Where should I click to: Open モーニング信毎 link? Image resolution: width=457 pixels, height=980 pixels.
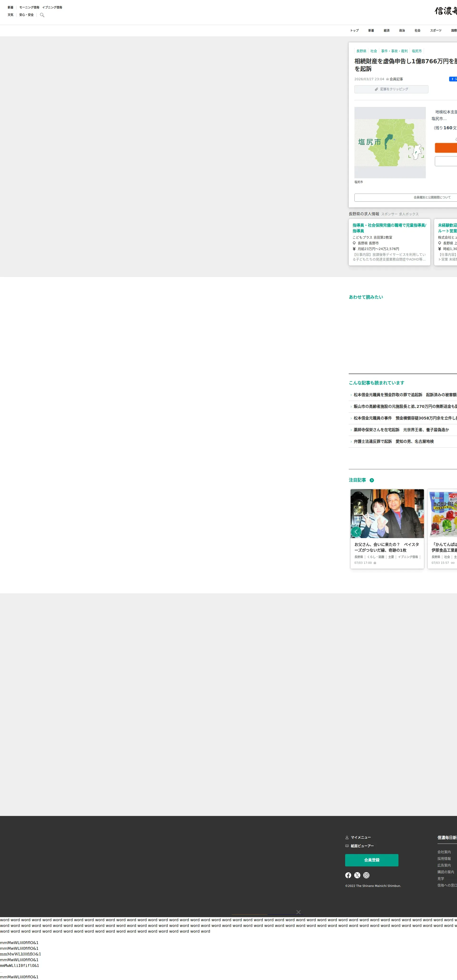click(x=29, y=7)
